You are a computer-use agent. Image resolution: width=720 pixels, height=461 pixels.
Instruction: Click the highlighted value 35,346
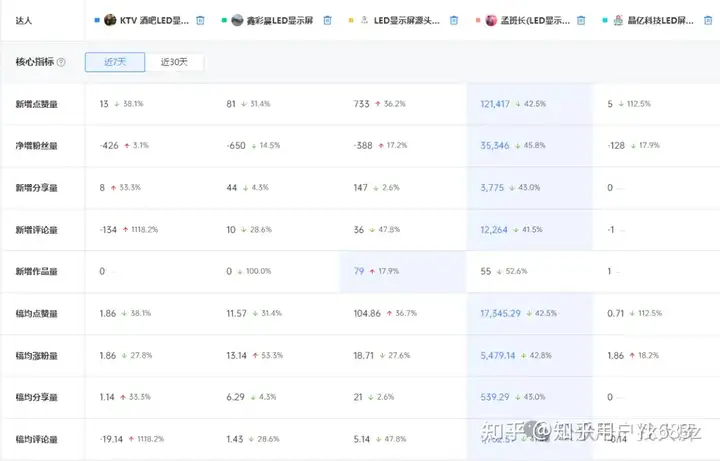click(495, 146)
